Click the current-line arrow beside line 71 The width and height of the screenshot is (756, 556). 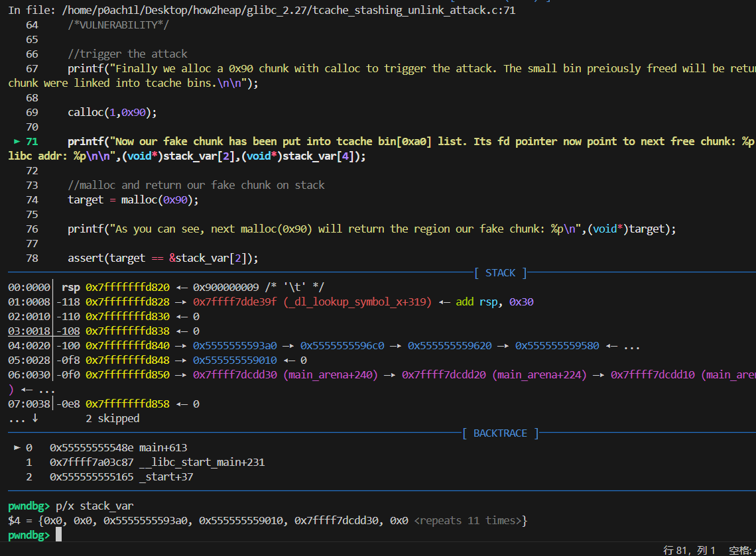(17, 141)
